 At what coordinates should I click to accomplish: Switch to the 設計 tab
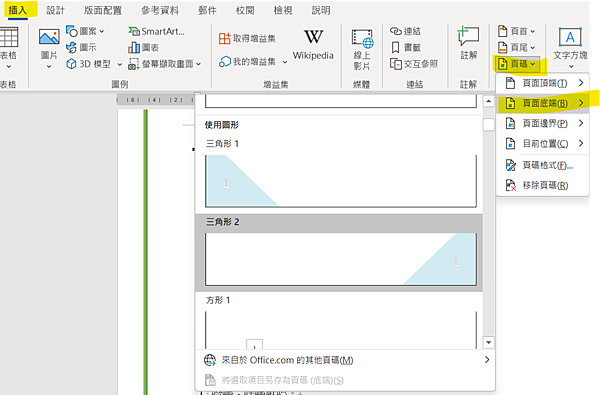coord(55,10)
